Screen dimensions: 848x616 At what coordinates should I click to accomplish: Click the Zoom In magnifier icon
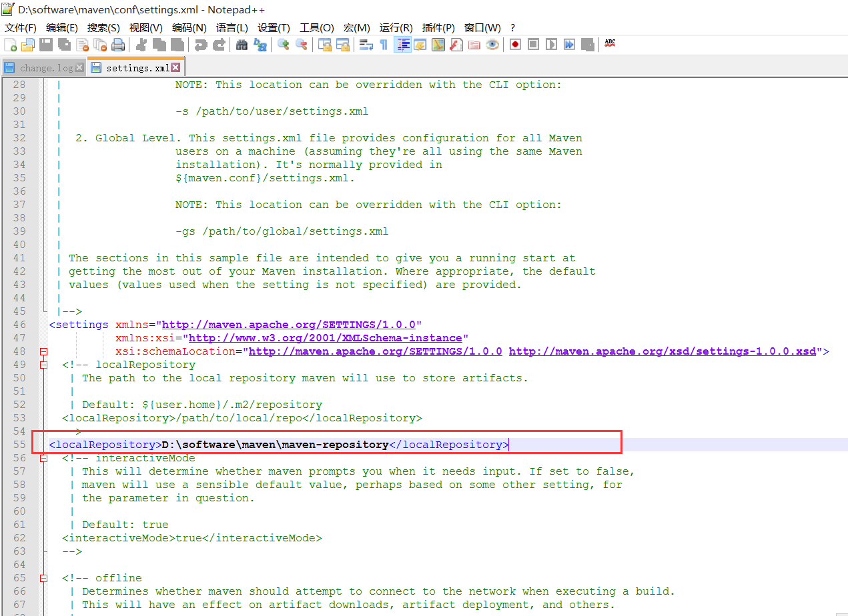(283, 45)
